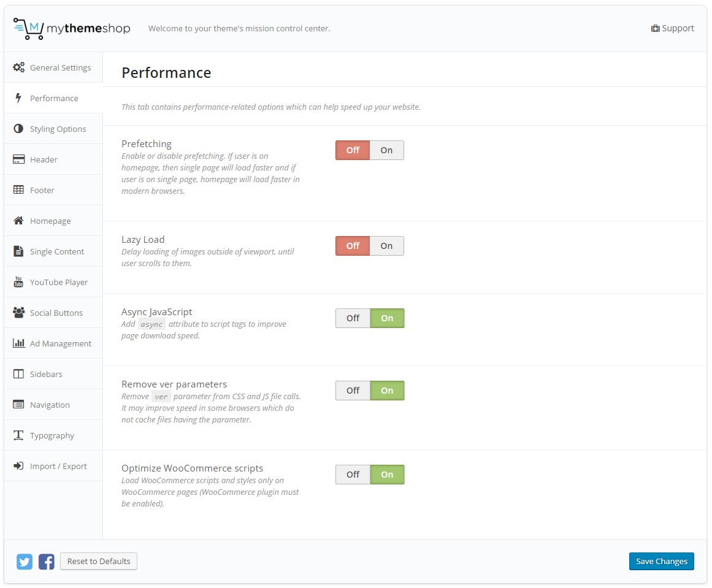Click Reset to Defaults button

coord(99,561)
